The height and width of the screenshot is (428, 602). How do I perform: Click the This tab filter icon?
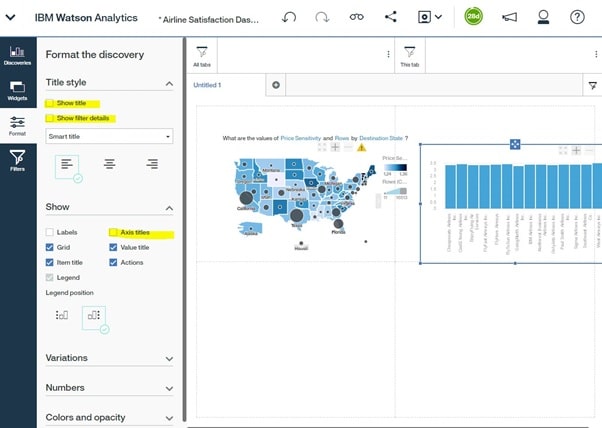tap(410, 56)
